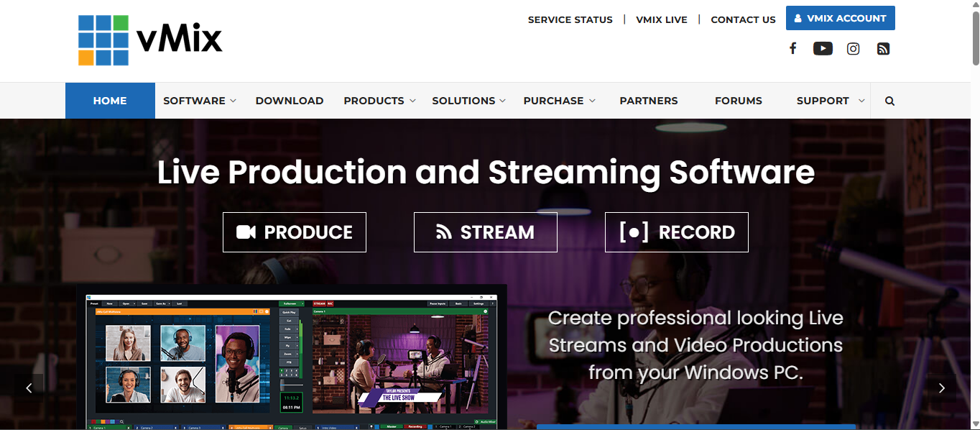The image size is (980, 430).
Task: Expand the SOLUTIONS menu chevron
Action: coord(501,101)
